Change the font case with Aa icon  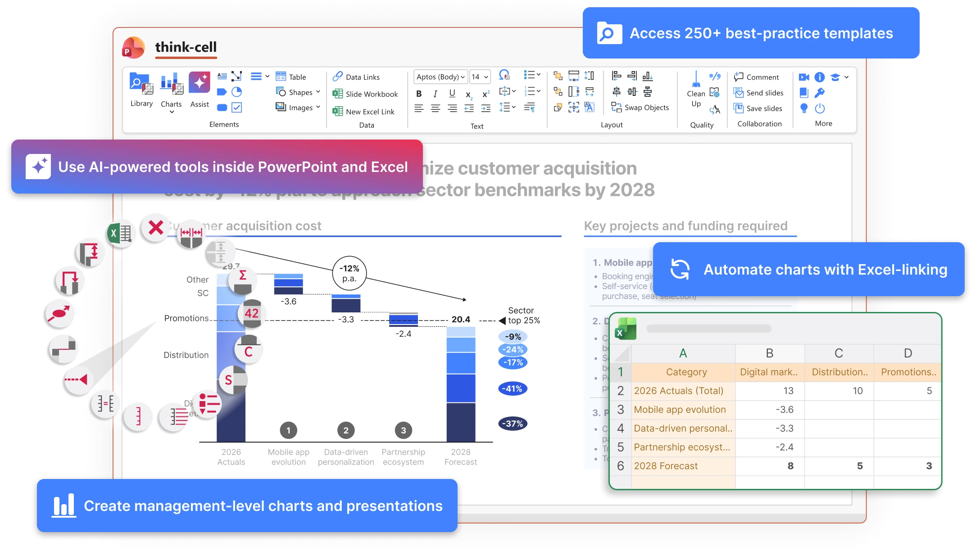(x=715, y=109)
